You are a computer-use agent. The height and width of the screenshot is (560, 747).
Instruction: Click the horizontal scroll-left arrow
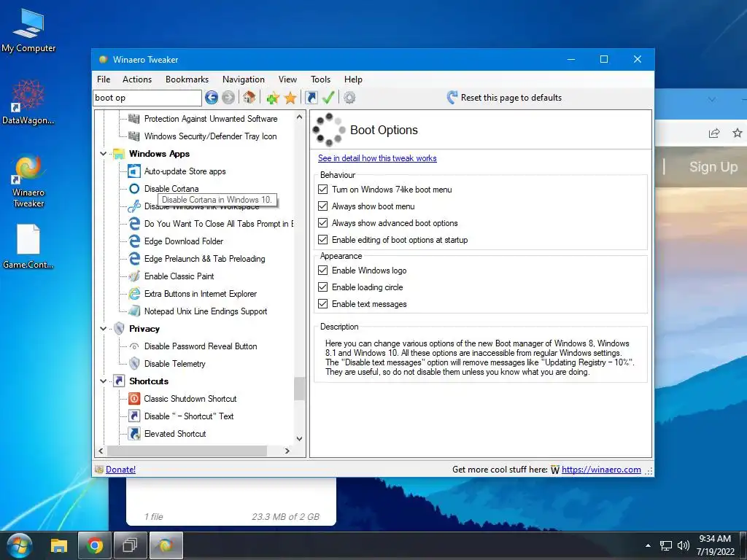[x=101, y=451]
